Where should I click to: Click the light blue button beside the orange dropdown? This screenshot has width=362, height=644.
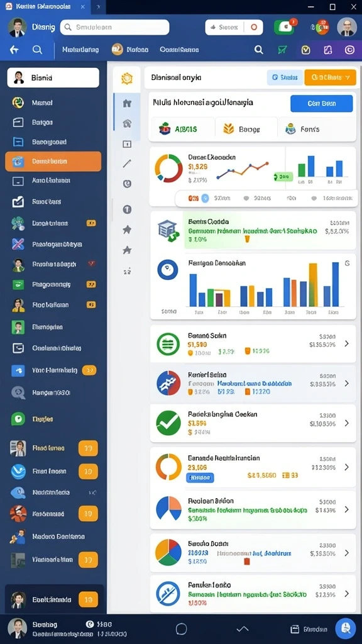pyautogui.click(x=285, y=77)
